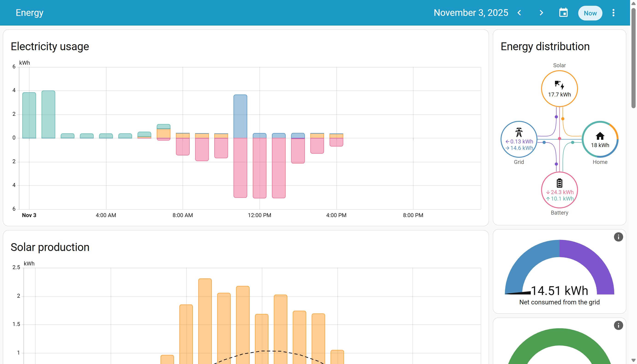
Task: Open info icon on green gauge card
Action: (618, 325)
